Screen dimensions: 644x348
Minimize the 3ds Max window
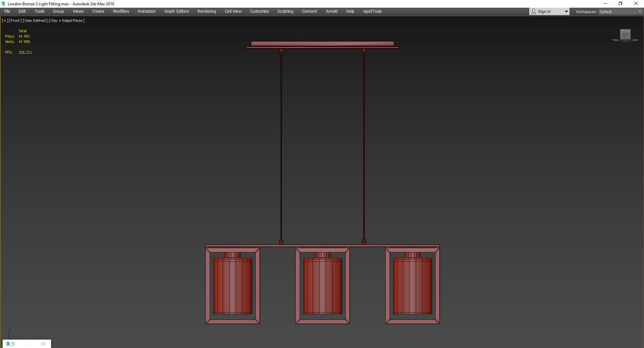coord(605,4)
